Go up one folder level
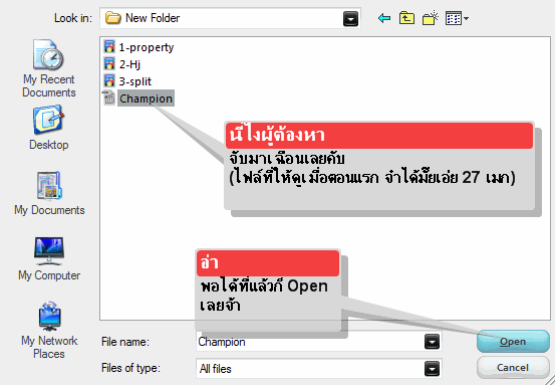Viewport: 555px width, 385px height. (407, 18)
